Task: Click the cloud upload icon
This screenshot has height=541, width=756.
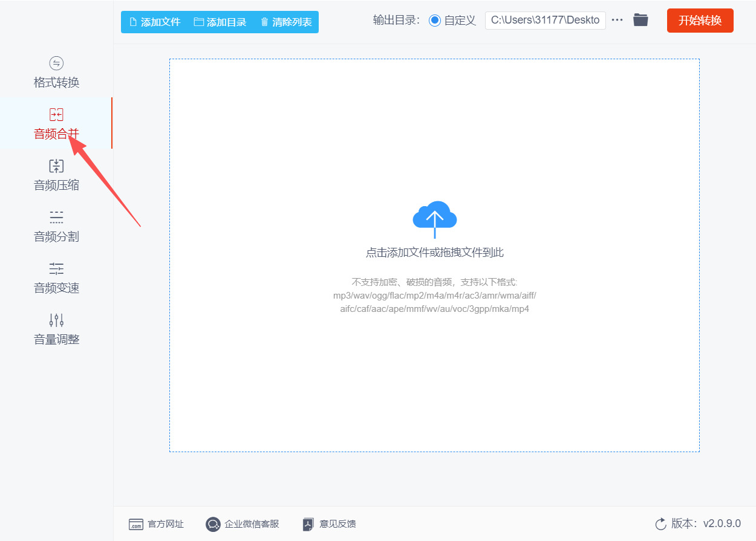Action: [x=434, y=219]
